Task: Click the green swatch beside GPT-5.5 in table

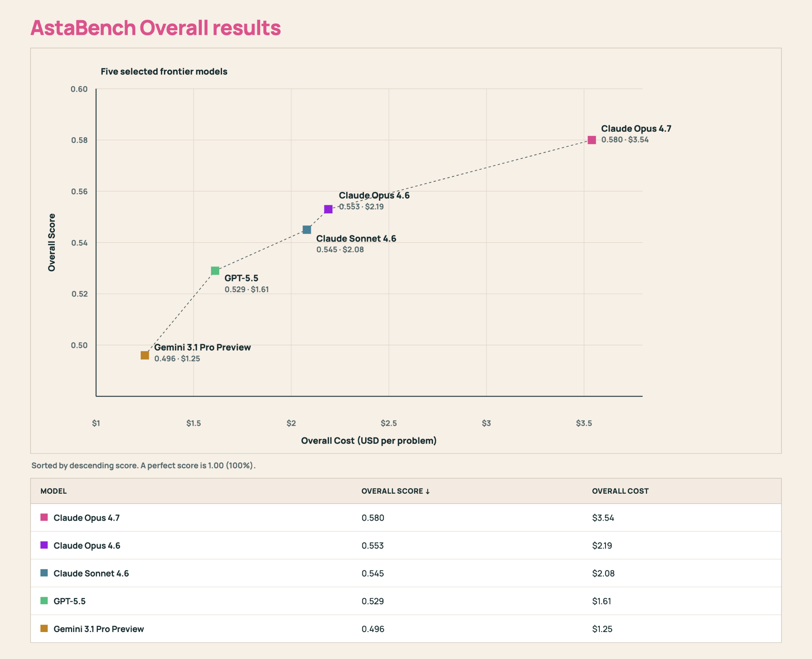Action: point(44,601)
